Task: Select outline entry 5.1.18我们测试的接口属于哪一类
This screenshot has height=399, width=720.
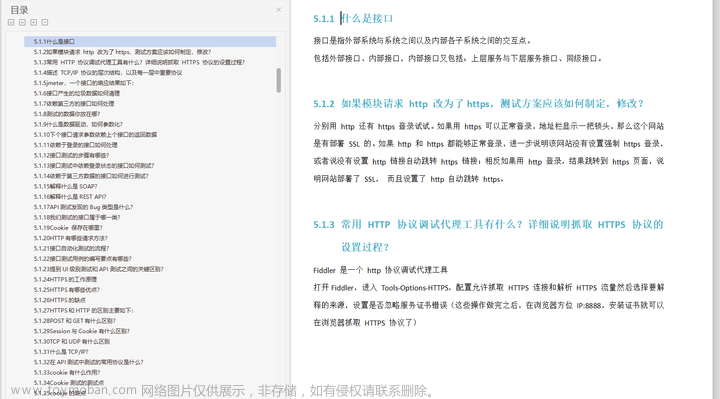Action: (x=77, y=217)
